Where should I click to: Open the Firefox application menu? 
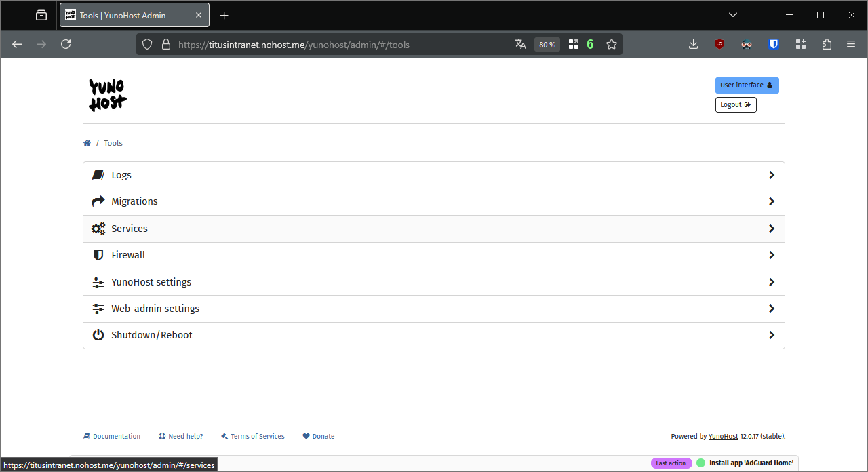851,44
